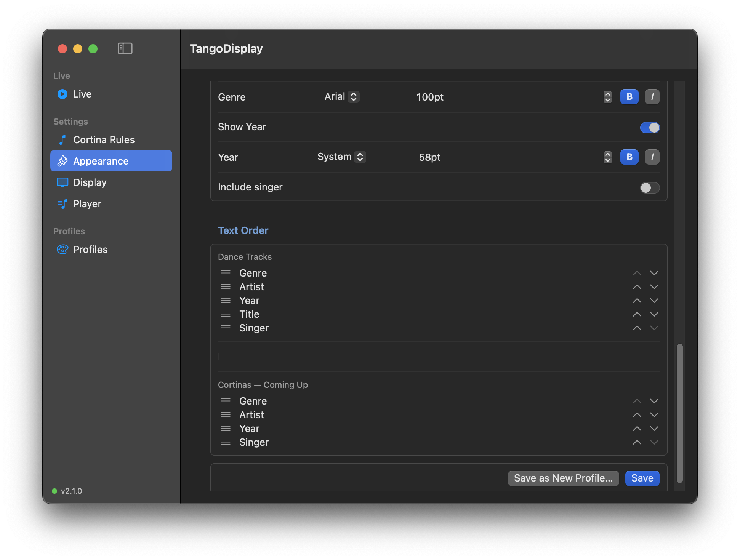Grab the drag handle for Dance Tracks Title
740x560 pixels.
pyautogui.click(x=226, y=314)
